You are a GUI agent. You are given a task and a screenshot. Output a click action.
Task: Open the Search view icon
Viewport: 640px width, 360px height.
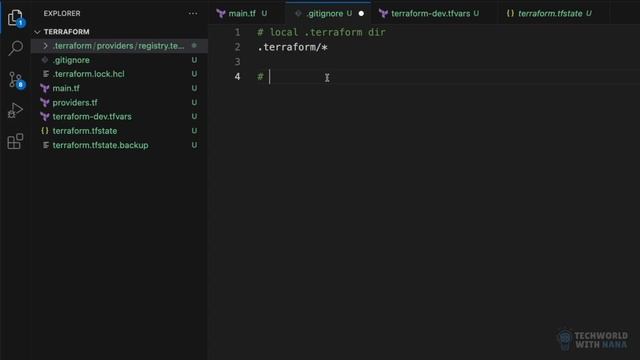(16, 48)
